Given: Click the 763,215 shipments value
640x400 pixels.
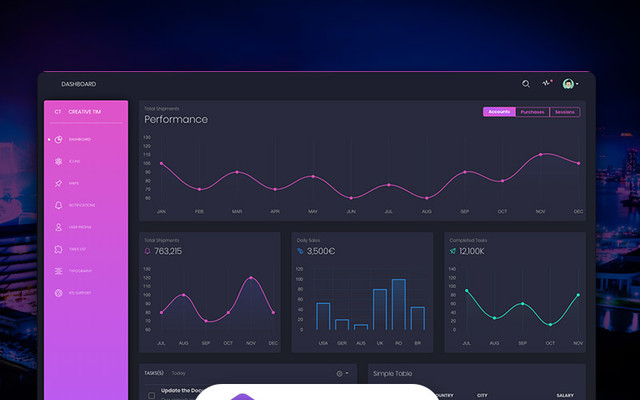Looking at the screenshot, I should [168, 251].
